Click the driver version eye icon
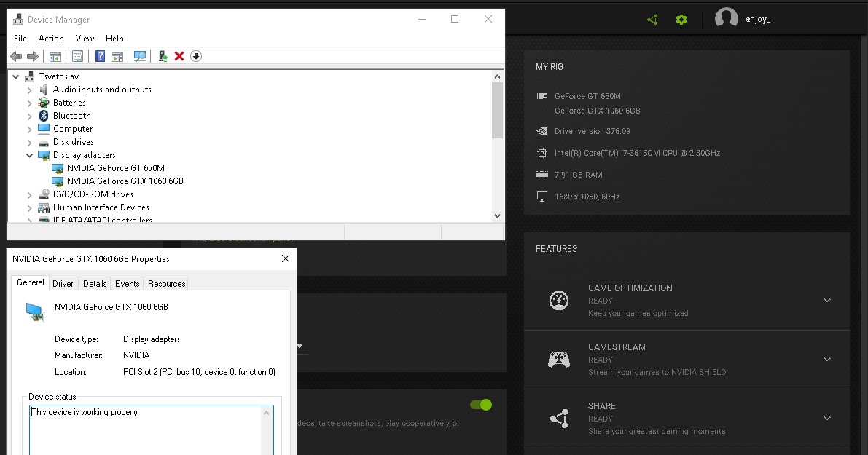The image size is (868, 455). point(542,131)
